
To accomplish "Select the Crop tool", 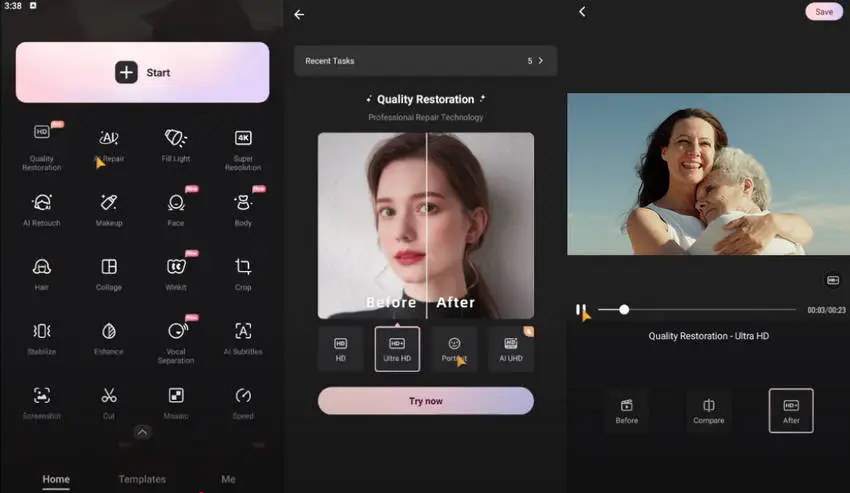I will (243, 272).
